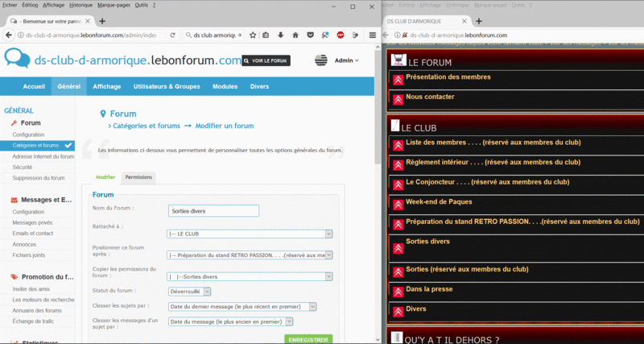Open the Firefox hamburger menu

coord(373,35)
